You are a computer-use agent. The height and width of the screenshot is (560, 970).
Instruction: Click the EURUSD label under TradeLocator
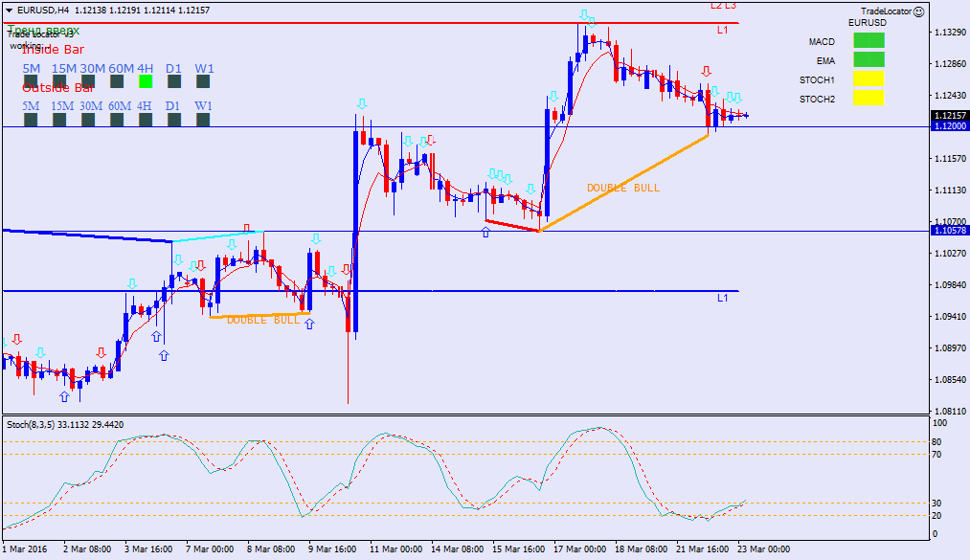[868, 23]
